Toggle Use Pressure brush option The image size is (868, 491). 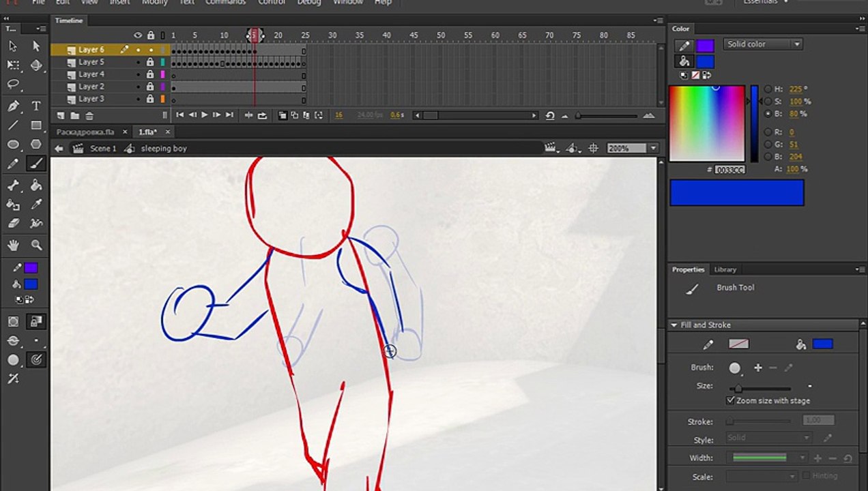click(36, 359)
